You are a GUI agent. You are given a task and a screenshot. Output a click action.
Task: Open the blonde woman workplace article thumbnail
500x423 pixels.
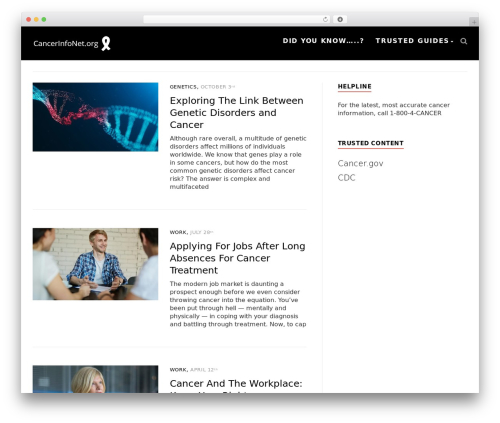point(95,379)
